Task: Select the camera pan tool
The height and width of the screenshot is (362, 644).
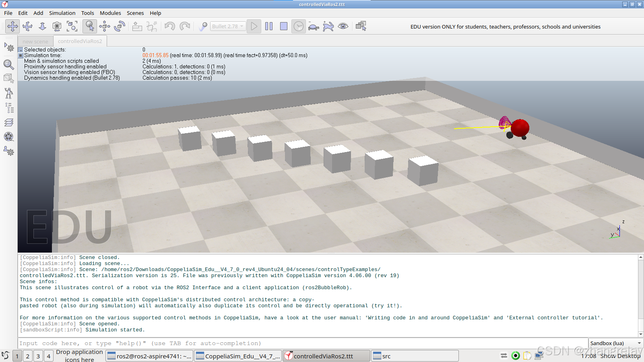Action: [12, 26]
